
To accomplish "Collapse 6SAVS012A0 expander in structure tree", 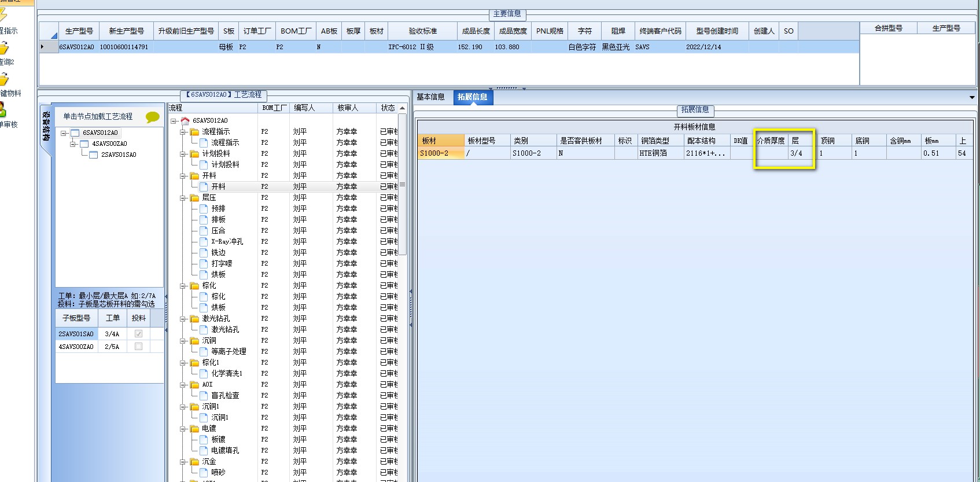I will tap(64, 133).
